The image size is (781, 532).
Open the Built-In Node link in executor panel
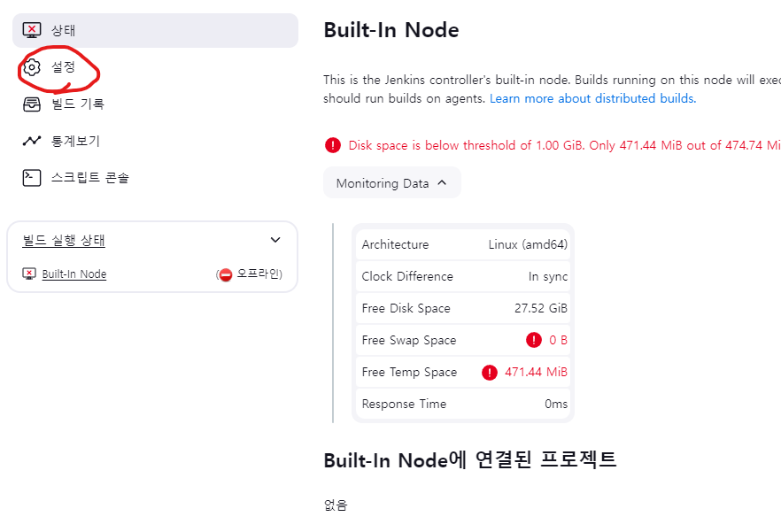click(74, 274)
